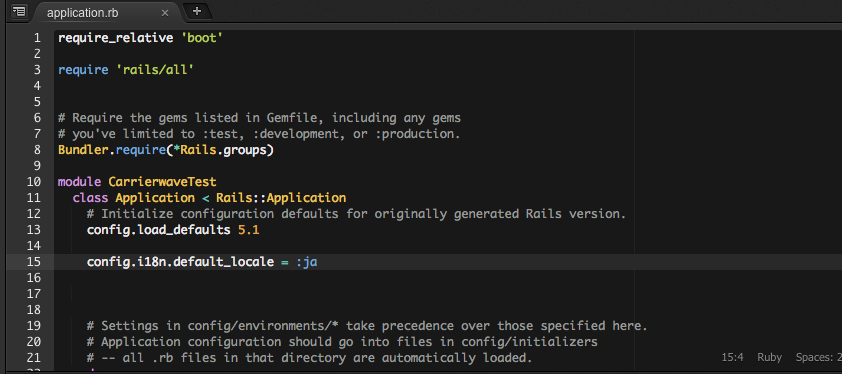Click the module name CarrierwaveTest
This screenshot has height=374, width=842.
(x=162, y=182)
